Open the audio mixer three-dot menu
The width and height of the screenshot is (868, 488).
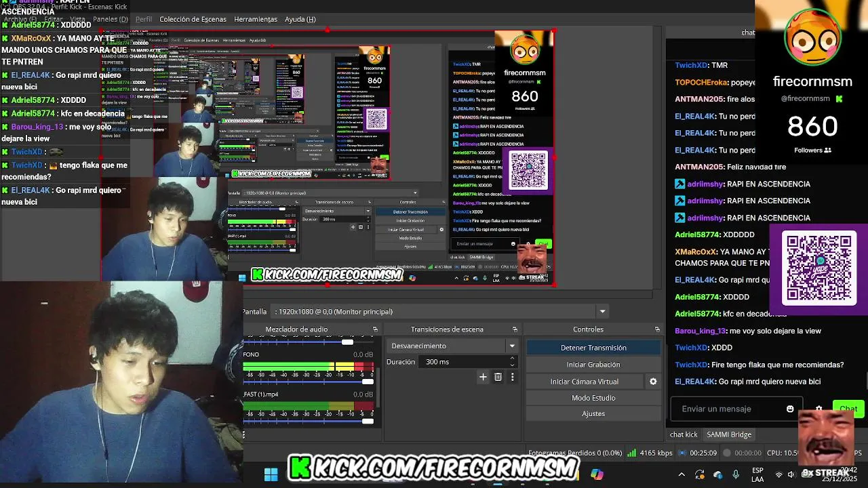point(243,435)
